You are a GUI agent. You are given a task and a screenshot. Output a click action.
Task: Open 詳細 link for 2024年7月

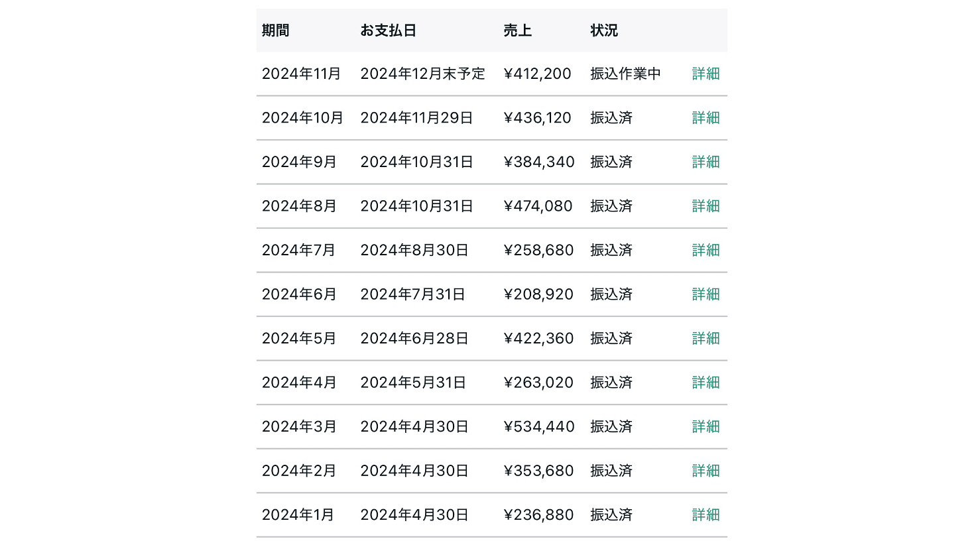click(x=705, y=250)
